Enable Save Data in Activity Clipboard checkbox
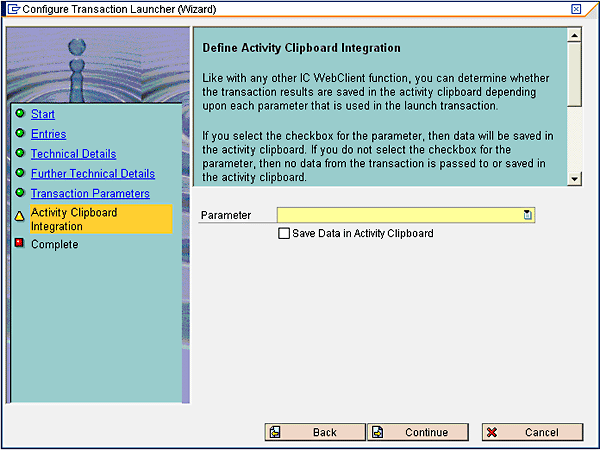The width and height of the screenshot is (600, 450). coord(284,233)
